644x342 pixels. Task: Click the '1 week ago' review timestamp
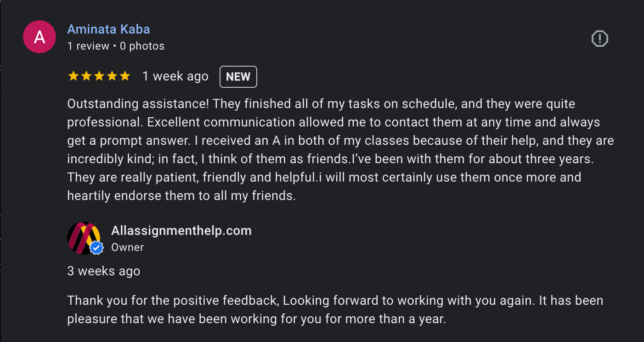click(x=175, y=76)
